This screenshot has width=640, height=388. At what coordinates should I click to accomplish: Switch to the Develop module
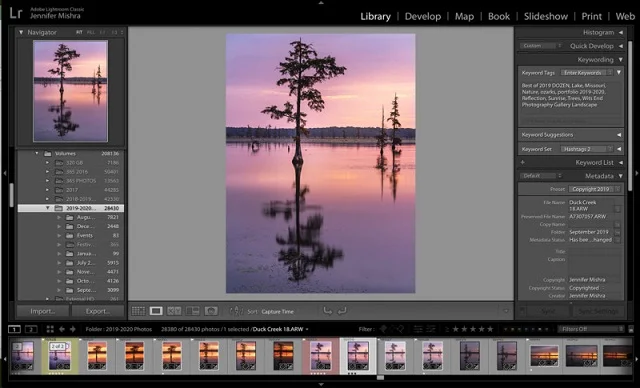tap(423, 16)
